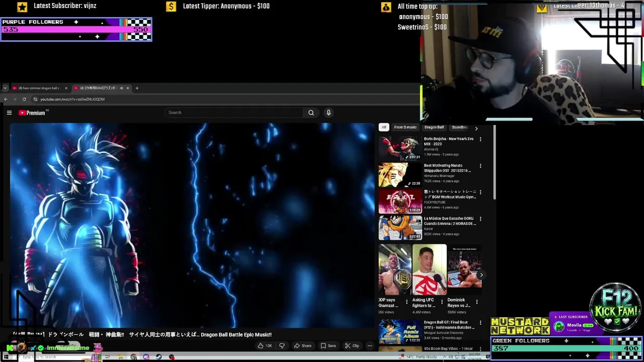Screen dimensions: 644x362
Task: Click into the YouTube Search field
Action: 234,113
